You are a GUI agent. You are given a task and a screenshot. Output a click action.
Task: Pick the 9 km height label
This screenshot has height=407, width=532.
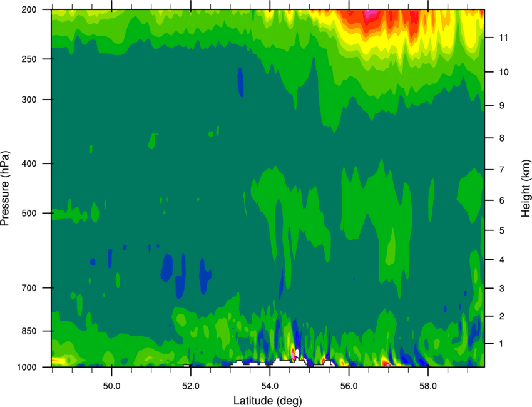point(501,106)
